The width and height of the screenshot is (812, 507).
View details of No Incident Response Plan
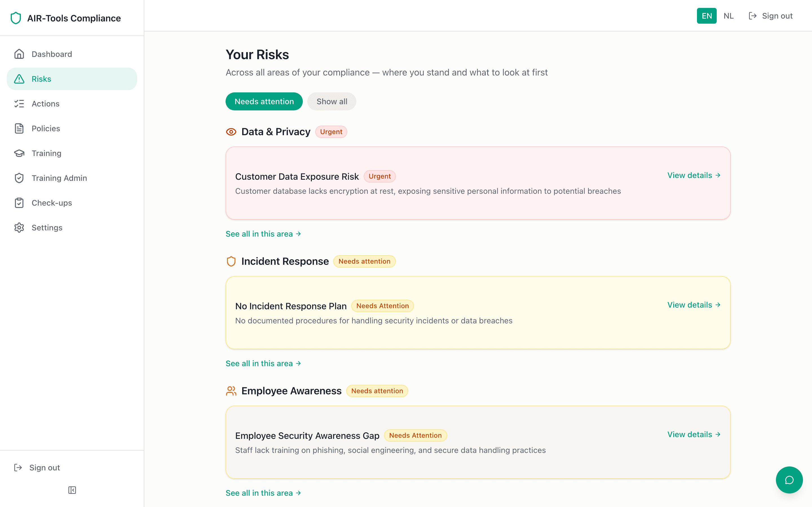click(x=693, y=305)
